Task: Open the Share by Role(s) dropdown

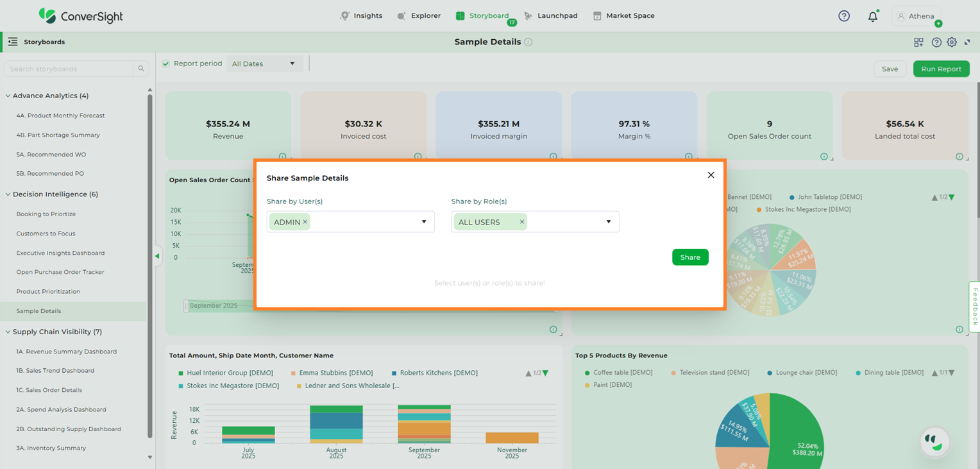Action: 609,222
